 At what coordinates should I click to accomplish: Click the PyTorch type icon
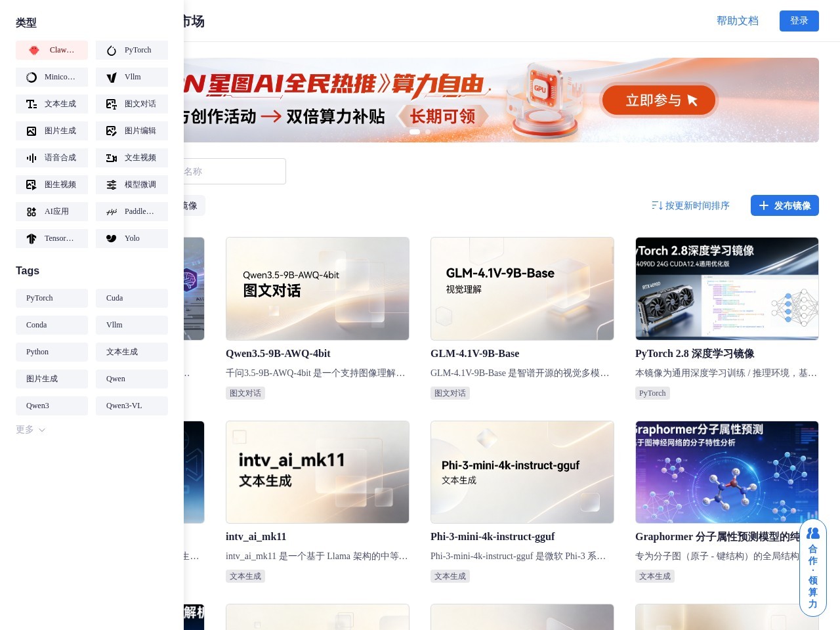[x=112, y=51]
